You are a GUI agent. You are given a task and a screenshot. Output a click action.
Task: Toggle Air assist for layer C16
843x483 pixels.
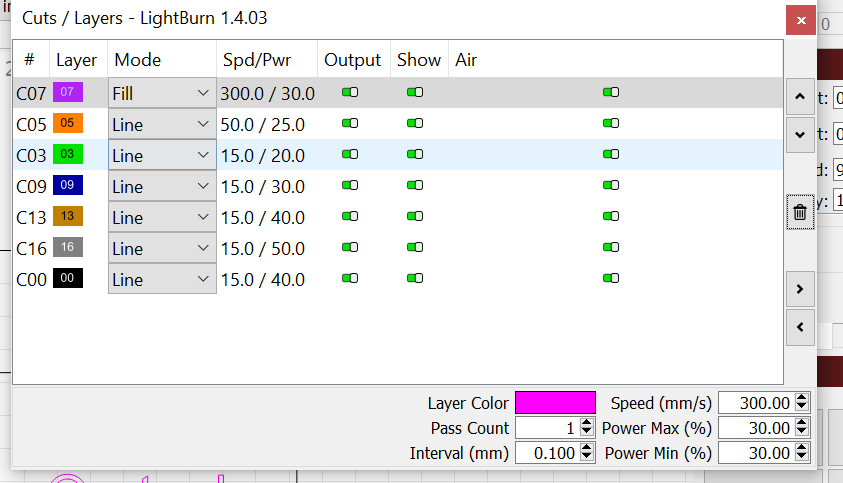click(x=611, y=247)
